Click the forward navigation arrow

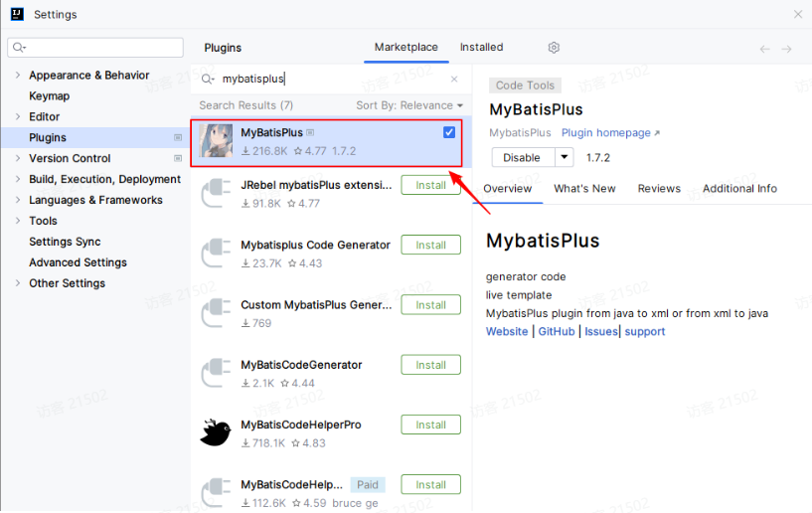point(786,50)
